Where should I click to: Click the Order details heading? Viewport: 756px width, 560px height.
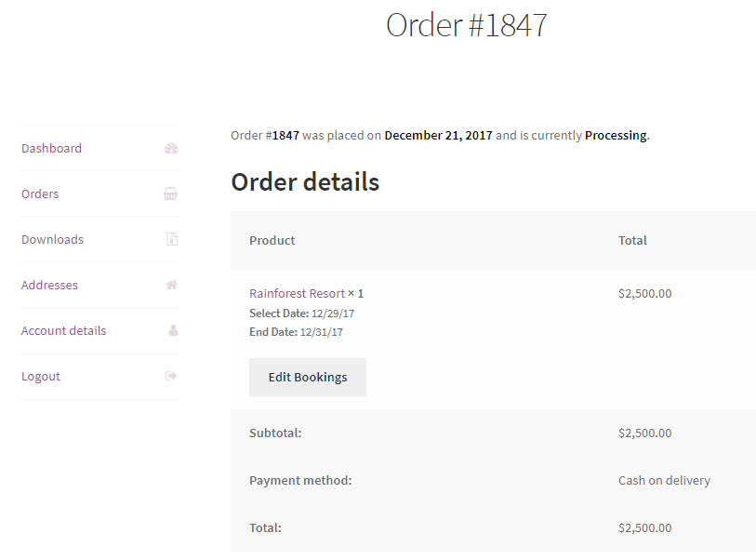(x=305, y=182)
